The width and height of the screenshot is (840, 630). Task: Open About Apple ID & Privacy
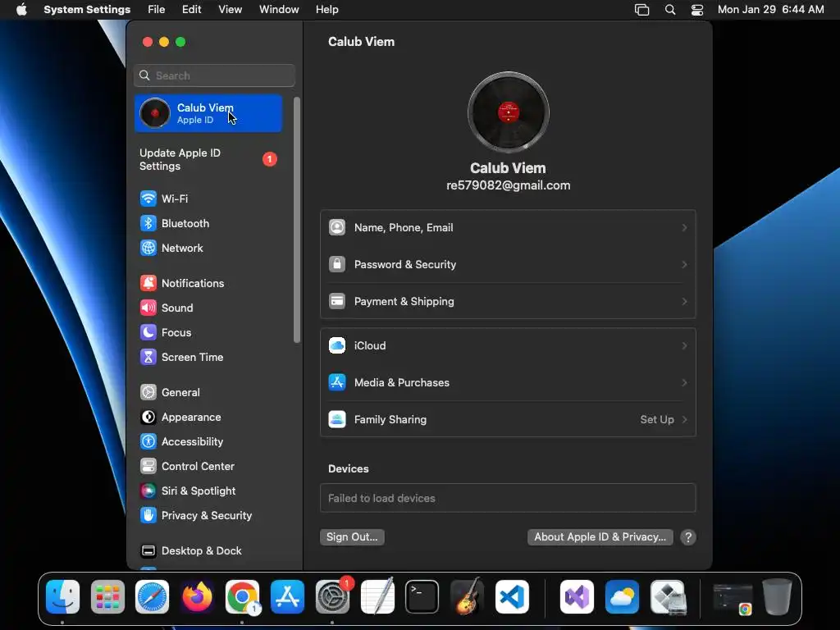pos(600,537)
